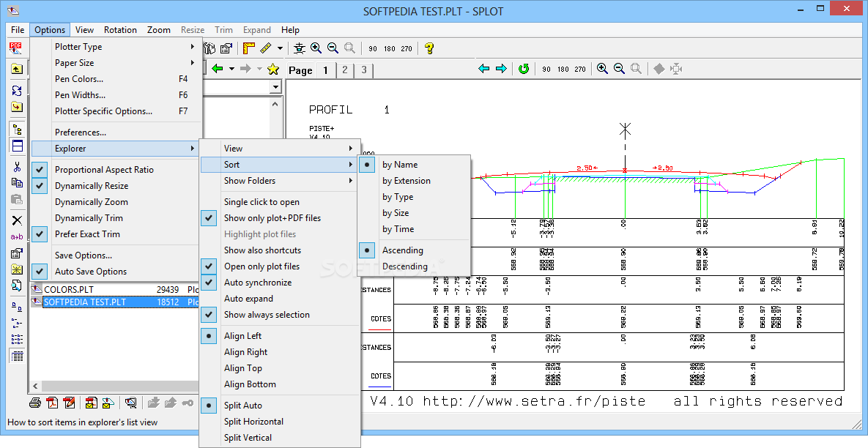Click Save Options... entry

115,255
